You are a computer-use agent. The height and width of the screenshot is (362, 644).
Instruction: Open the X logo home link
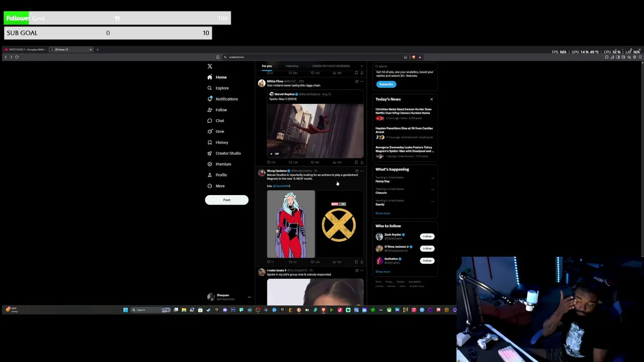[x=210, y=66]
